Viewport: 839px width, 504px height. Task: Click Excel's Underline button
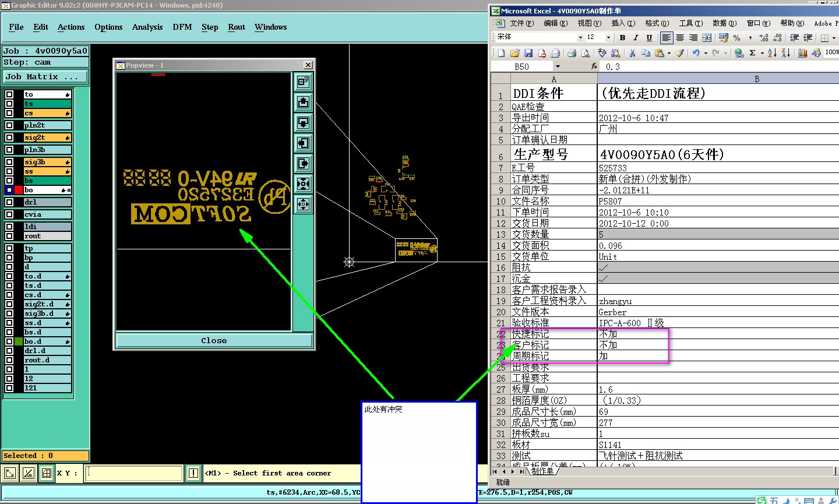point(649,37)
